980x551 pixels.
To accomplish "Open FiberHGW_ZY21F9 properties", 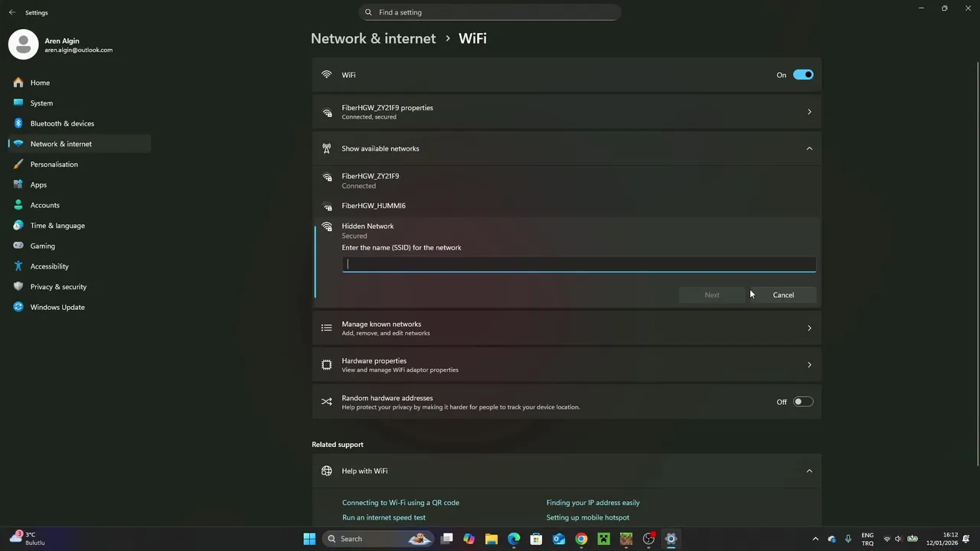I will [567, 112].
